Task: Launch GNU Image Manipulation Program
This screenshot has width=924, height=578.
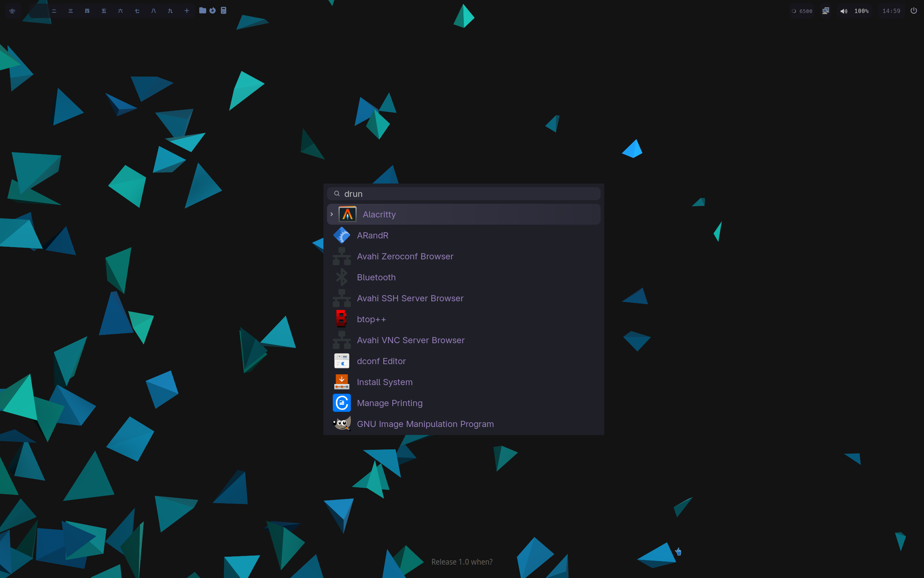Action: coord(463,424)
